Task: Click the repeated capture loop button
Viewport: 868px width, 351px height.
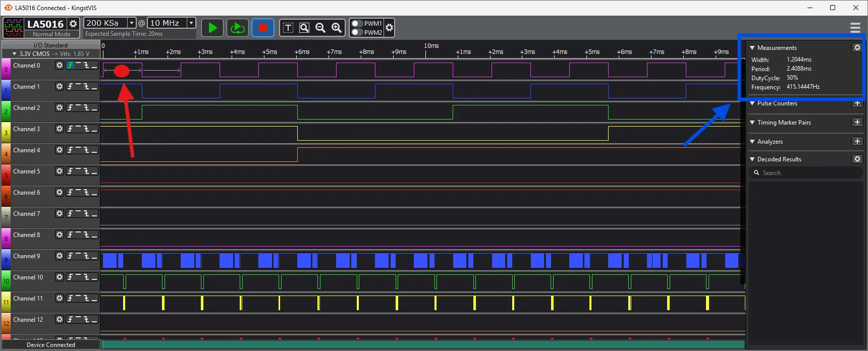Action: (x=237, y=28)
